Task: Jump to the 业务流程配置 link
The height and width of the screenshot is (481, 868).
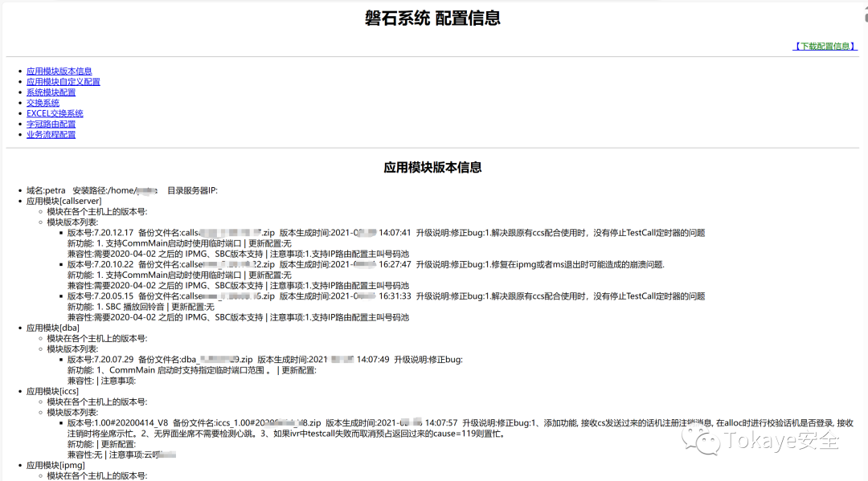Action: (x=51, y=134)
